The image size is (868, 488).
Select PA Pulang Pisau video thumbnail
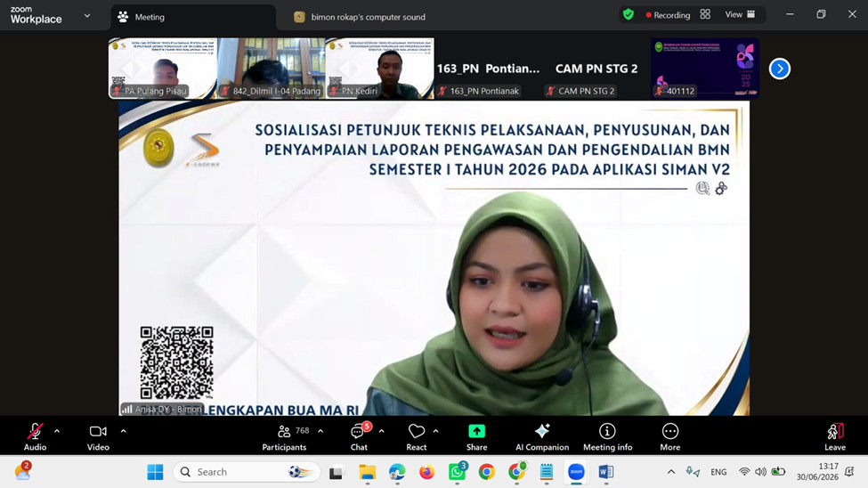163,69
